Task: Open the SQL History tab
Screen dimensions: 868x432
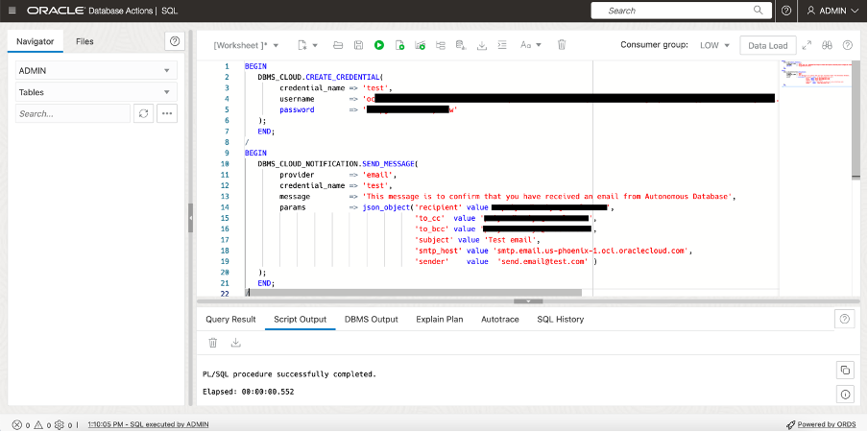Action: pyautogui.click(x=560, y=319)
